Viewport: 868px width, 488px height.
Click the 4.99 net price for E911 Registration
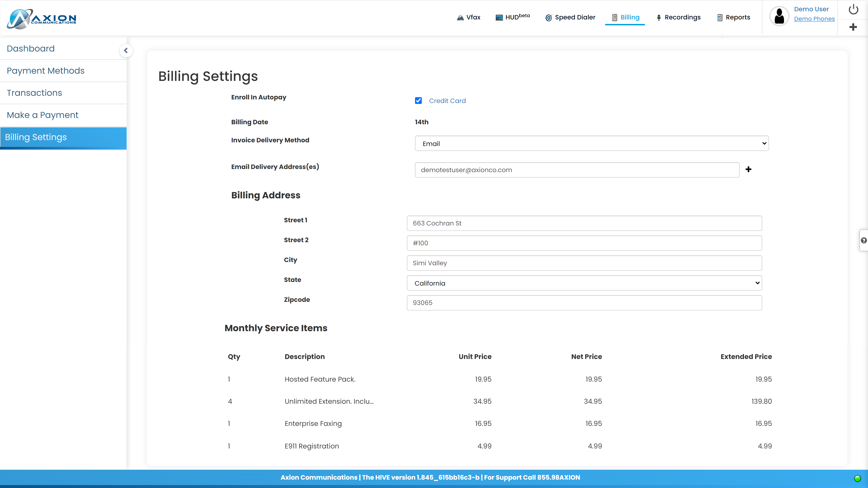pyautogui.click(x=595, y=446)
